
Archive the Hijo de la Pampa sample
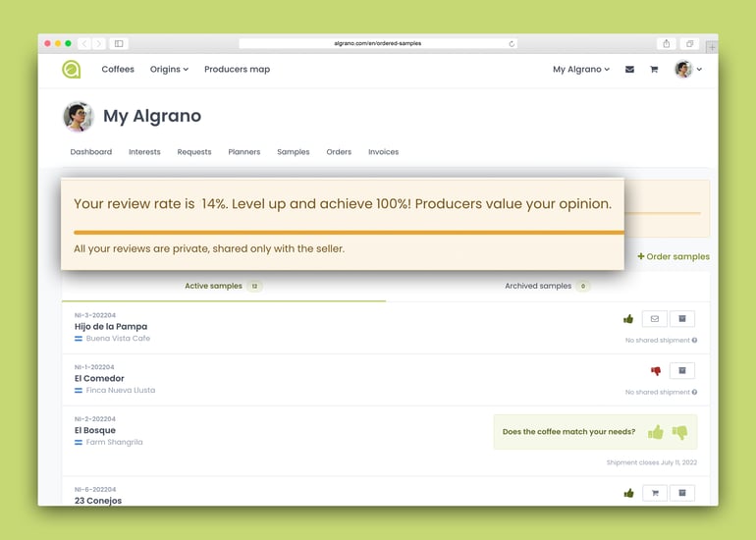pyautogui.click(x=682, y=319)
